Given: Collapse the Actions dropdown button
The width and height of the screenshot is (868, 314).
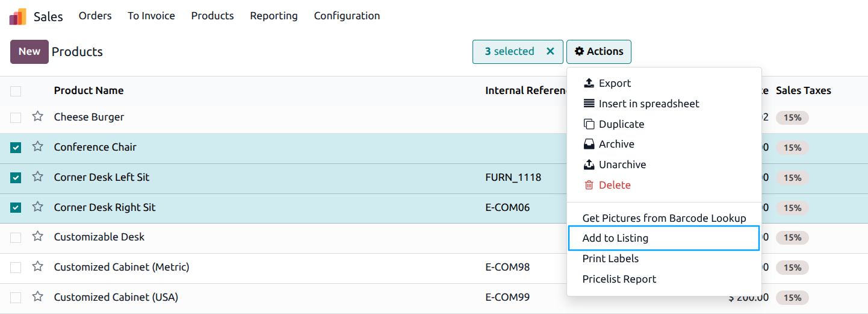Looking at the screenshot, I should (599, 52).
